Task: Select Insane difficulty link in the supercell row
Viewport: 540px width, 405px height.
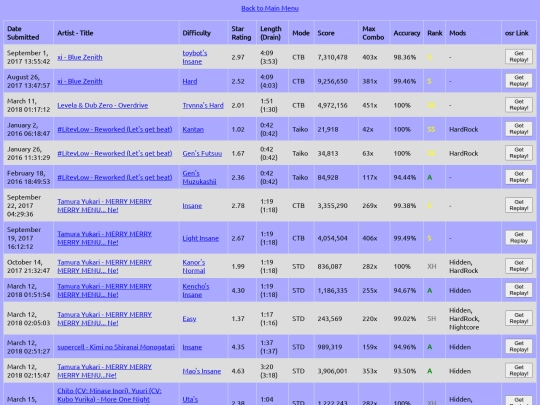Action: tap(192, 347)
